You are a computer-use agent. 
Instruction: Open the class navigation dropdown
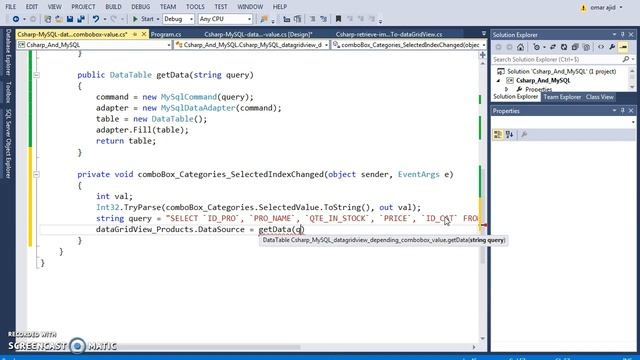(251, 45)
